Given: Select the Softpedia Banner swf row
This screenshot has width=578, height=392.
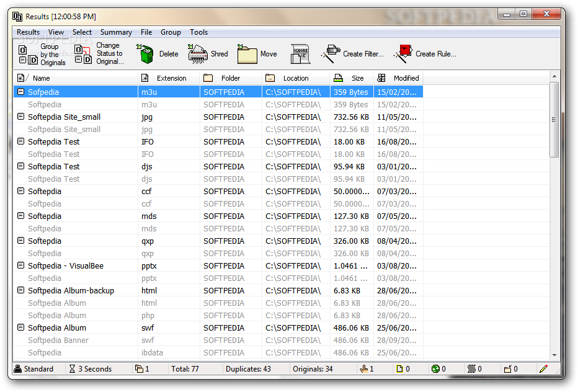Looking at the screenshot, I should pos(218,340).
